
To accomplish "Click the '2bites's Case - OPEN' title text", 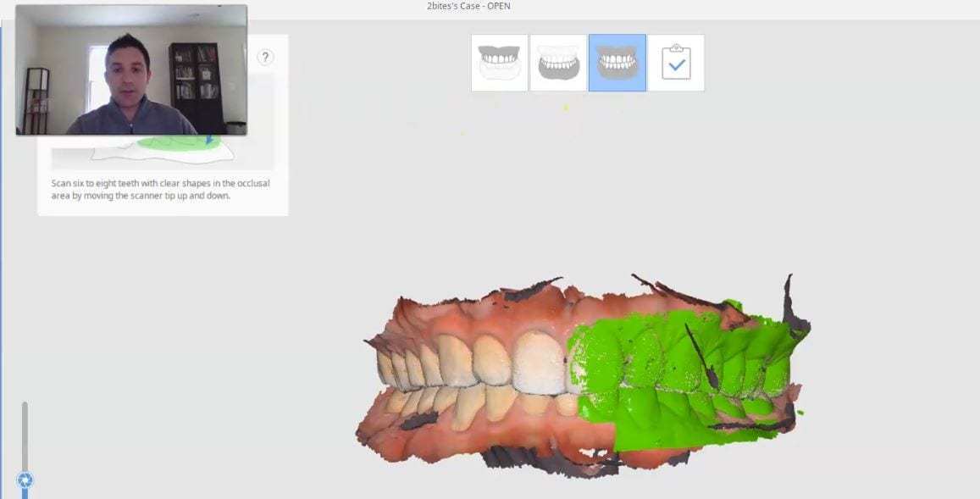I will point(468,6).
